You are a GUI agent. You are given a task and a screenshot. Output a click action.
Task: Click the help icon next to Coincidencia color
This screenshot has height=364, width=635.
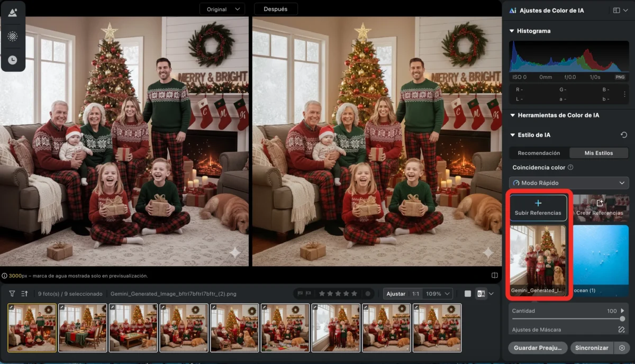tap(570, 168)
